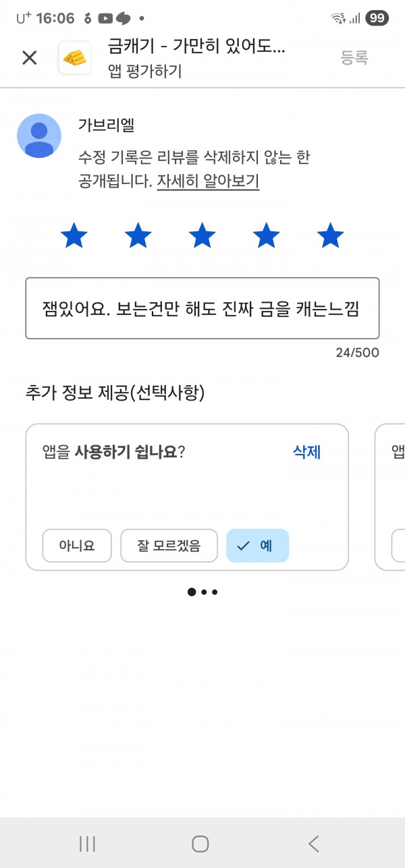Image resolution: width=405 pixels, height=868 pixels.
Task: Tap the 가브리엘 profile avatar
Action: point(39,136)
